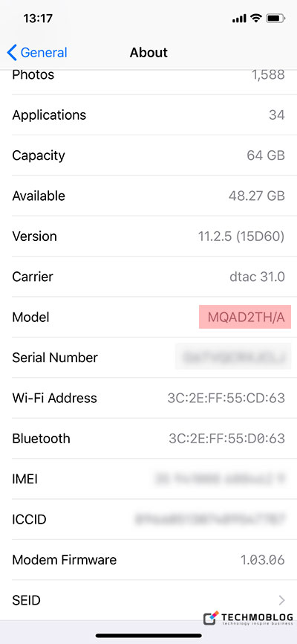Tap the Wi-Fi status icon

tap(256, 18)
